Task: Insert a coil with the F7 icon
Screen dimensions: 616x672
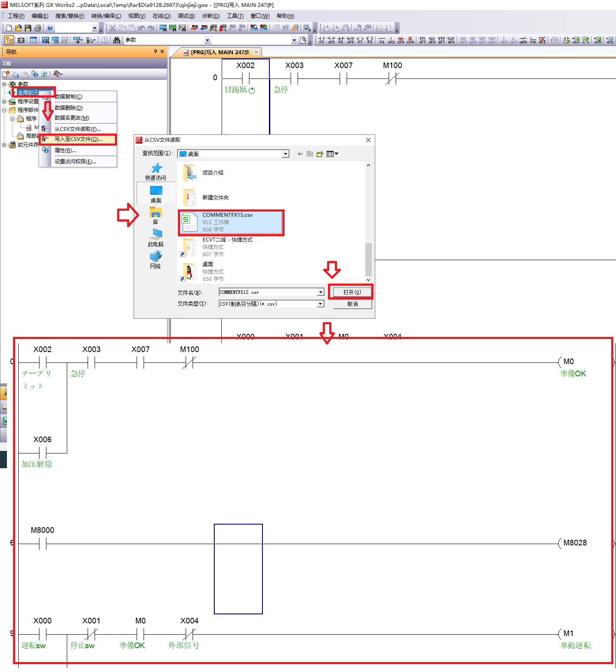Action: coord(360,40)
